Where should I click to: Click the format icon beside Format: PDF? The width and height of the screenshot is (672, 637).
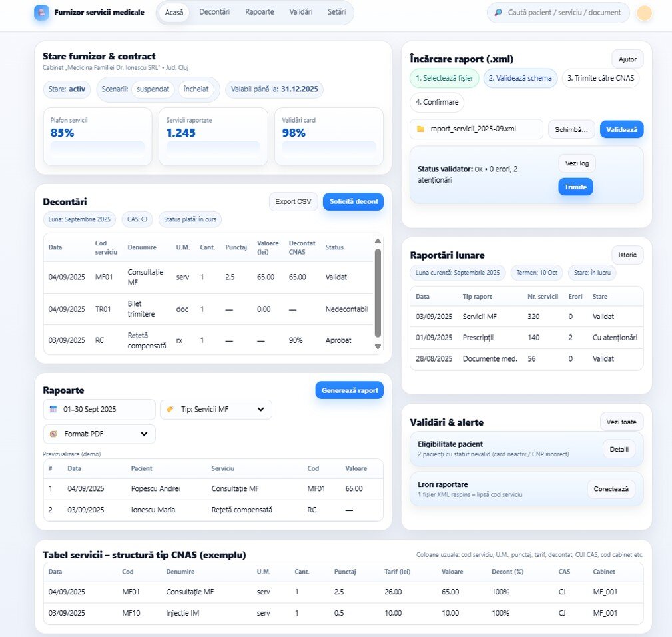pos(53,434)
